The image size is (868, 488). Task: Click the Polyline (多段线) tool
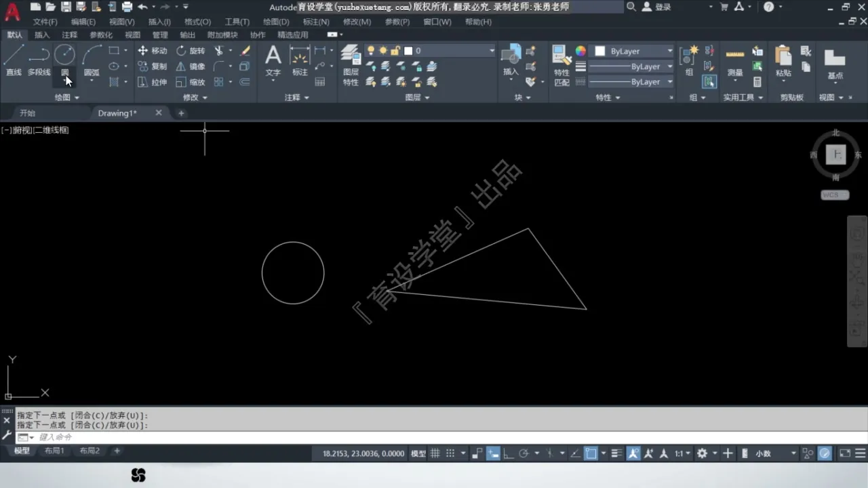39,60
